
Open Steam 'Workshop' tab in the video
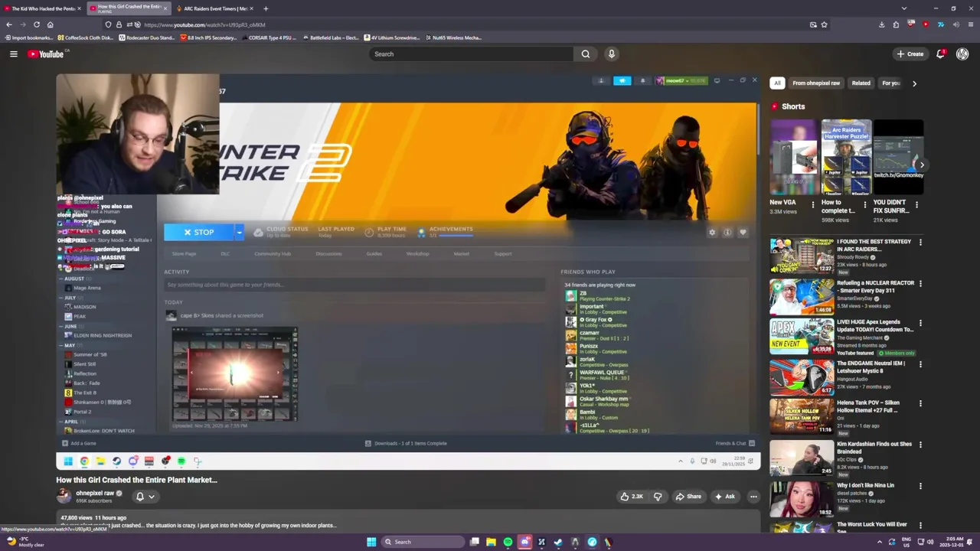(x=417, y=253)
